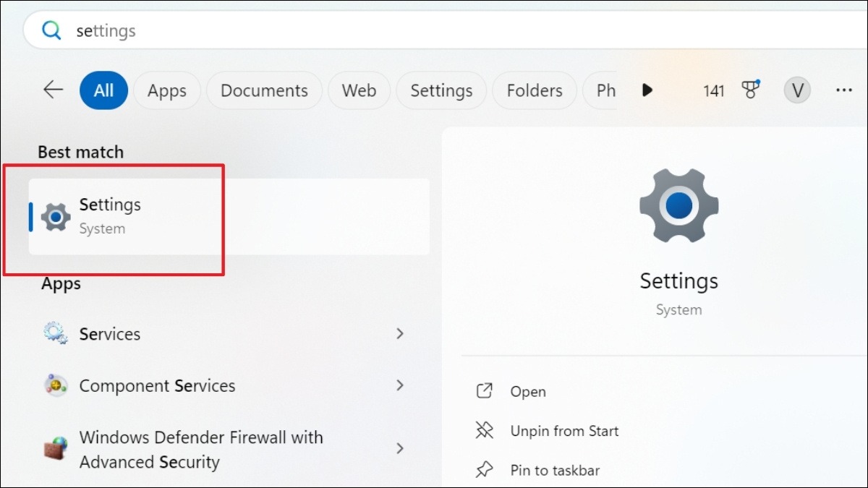Click the Open external-link icon
Image resolution: width=868 pixels, height=488 pixels.
(x=484, y=391)
